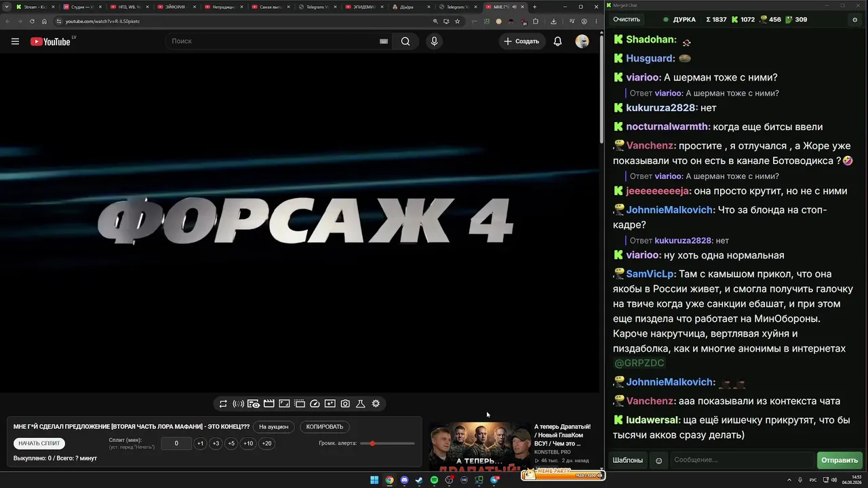Add 10 minutes with the +10 button
This screenshot has height=488, width=868.
click(x=248, y=443)
